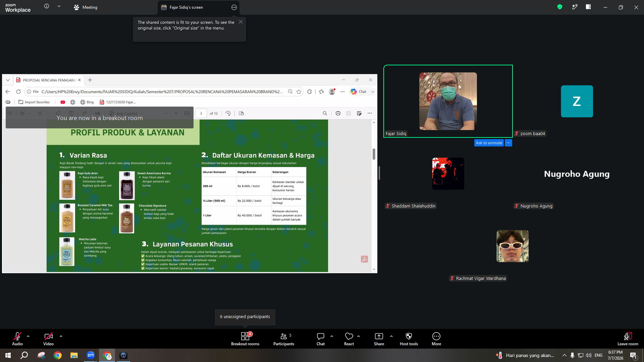The height and width of the screenshot is (362, 644).
Task: Open Host tools shield menu
Action: point(409,339)
